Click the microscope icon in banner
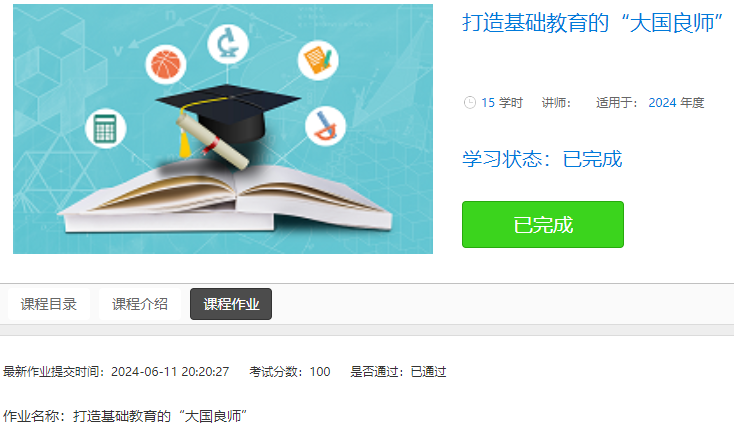The width and height of the screenshot is (734, 435). 228,44
